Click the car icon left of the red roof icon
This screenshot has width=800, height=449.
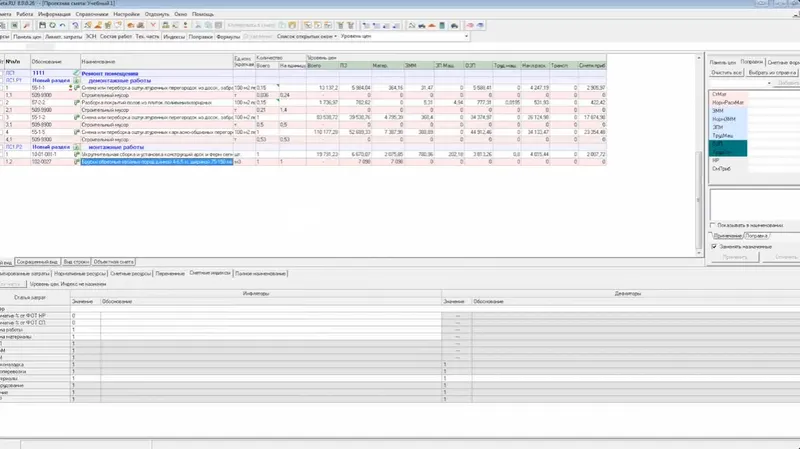click(421, 25)
